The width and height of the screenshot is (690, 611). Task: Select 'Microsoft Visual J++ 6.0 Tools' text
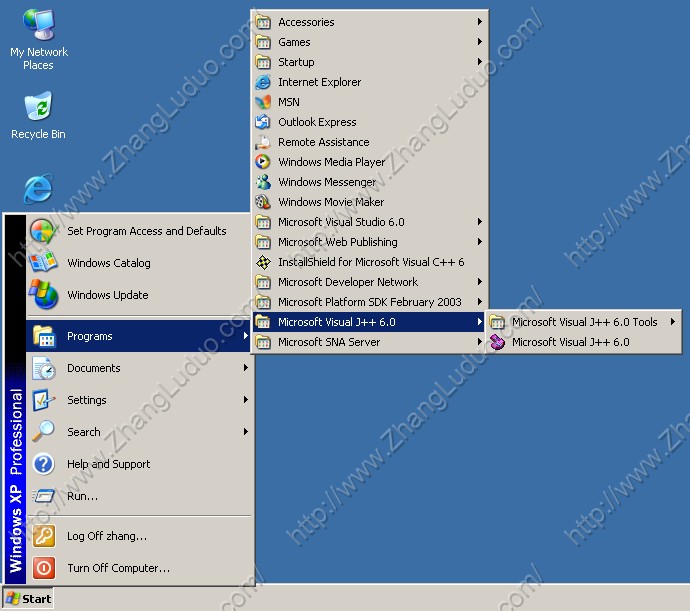(584, 322)
